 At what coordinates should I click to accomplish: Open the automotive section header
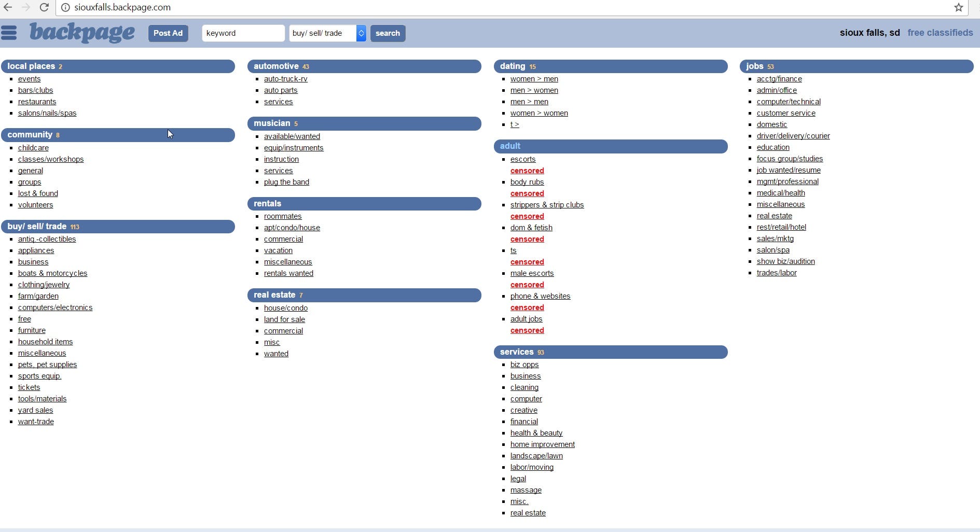[x=364, y=66]
